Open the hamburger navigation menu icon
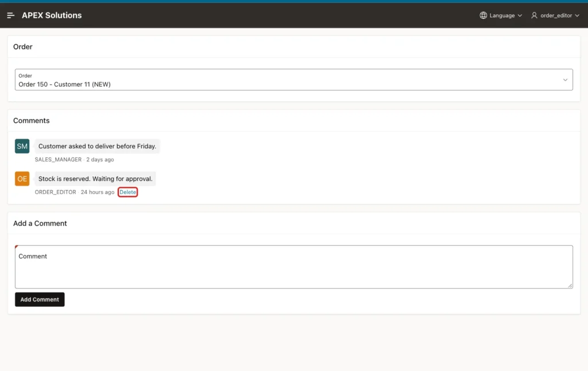The width and height of the screenshot is (588, 371). click(x=10, y=16)
